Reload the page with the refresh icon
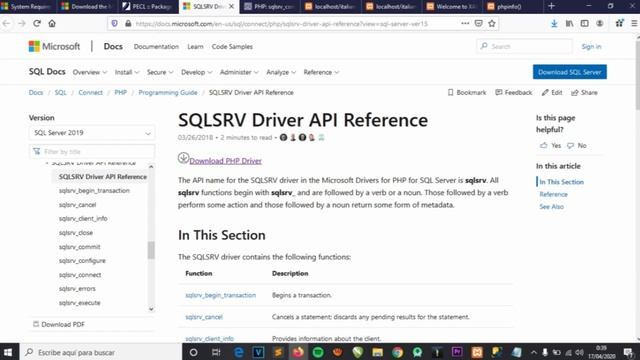This screenshot has width=640, height=360. coord(37,23)
